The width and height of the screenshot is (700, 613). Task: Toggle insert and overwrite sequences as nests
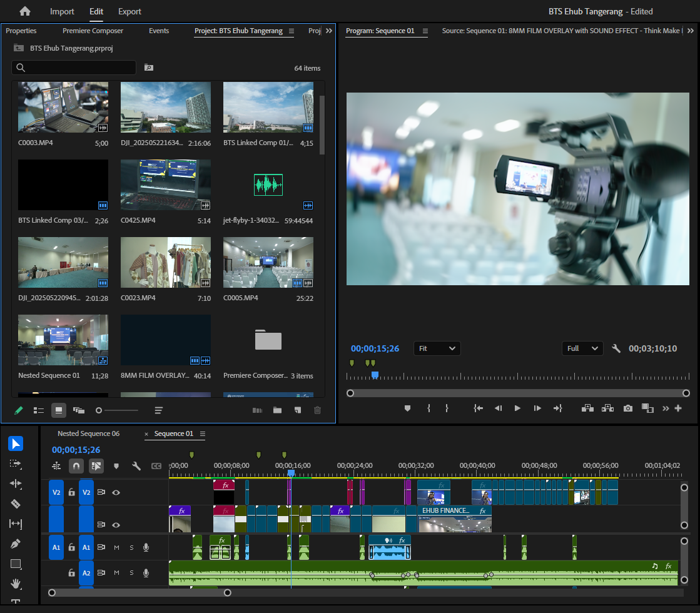pyautogui.click(x=56, y=466)
